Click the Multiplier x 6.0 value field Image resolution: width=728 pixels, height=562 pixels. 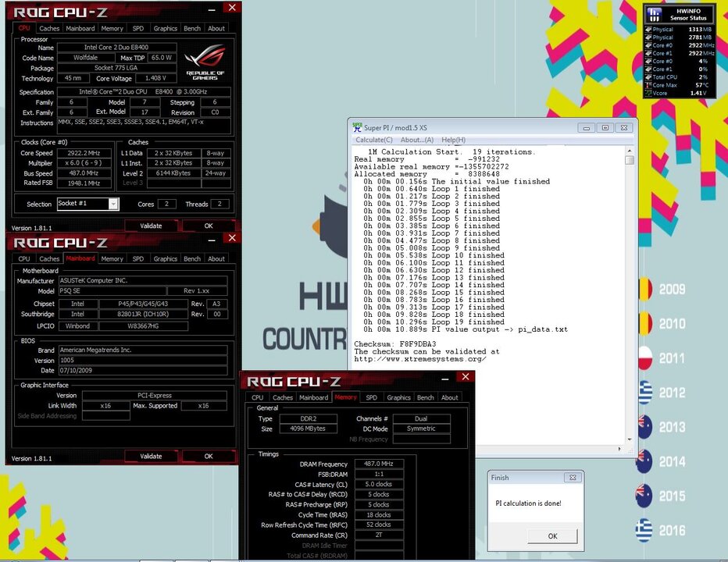(84, 163)
